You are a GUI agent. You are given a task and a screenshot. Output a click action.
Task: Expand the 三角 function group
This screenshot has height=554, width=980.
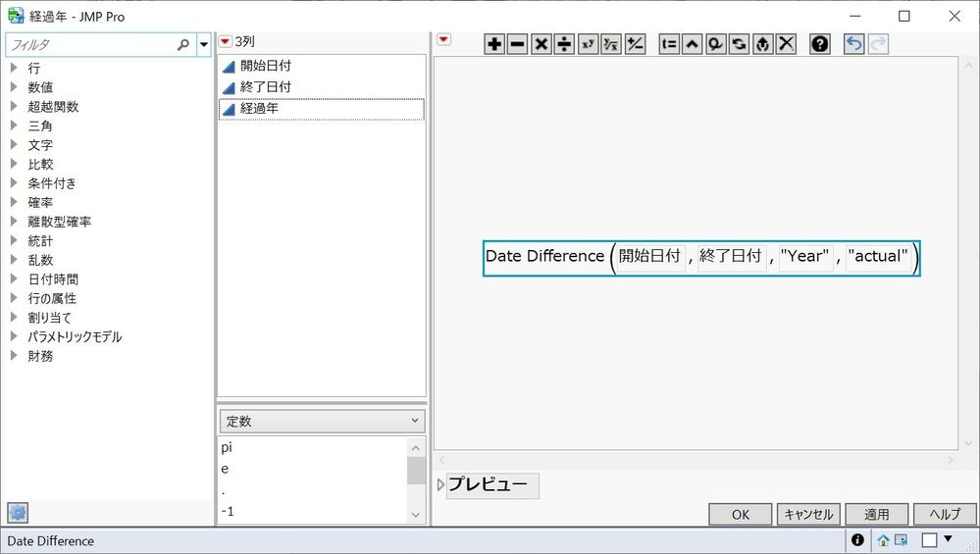14,126
